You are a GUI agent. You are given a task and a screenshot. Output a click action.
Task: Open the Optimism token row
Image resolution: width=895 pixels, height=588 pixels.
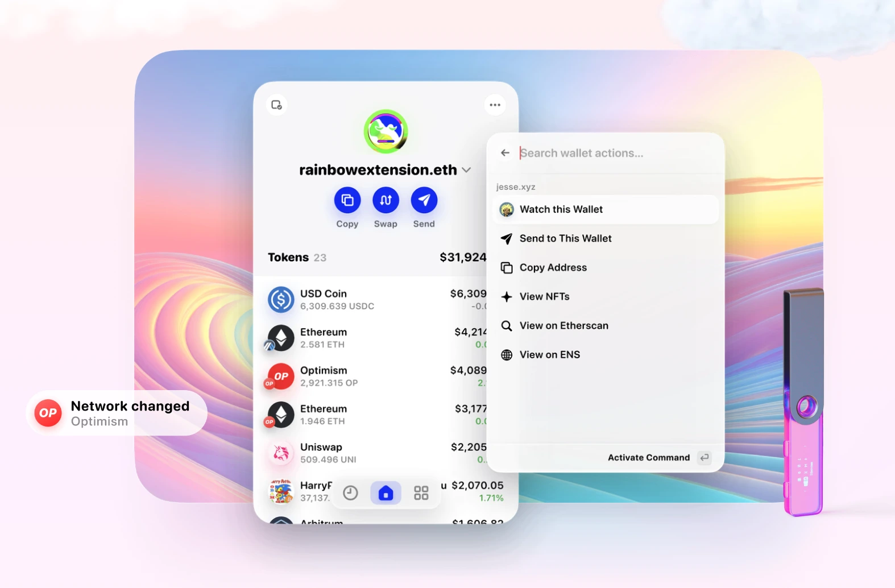click(x=378, y=376)
